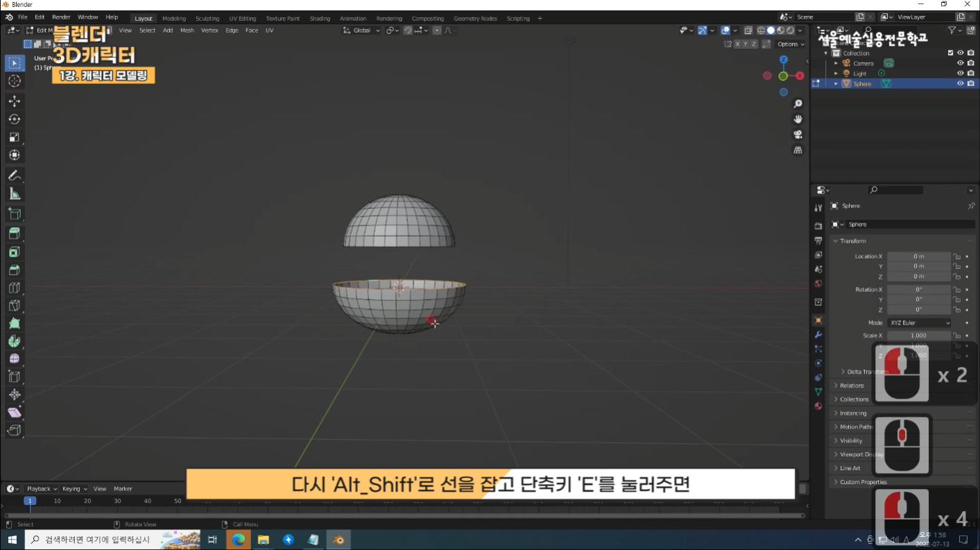Choose the Move tool
Image resolution: width=980 pixels, height=550 pixels.
[x=15, y=101]
